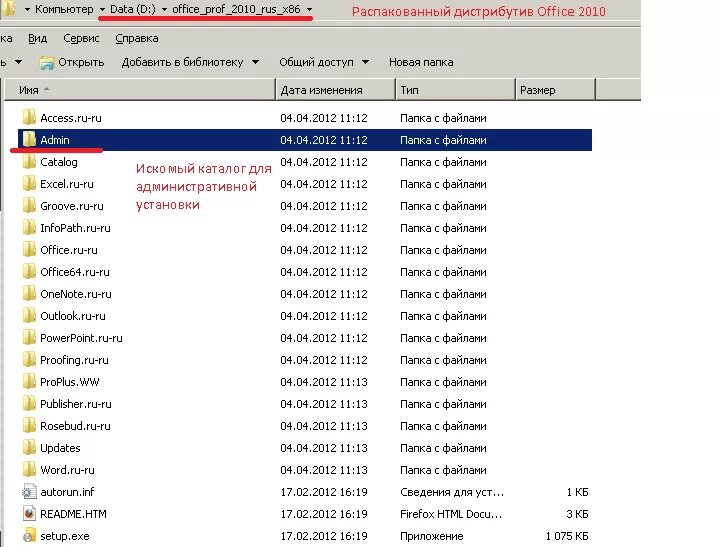Open breadcrumb arrow before Компьютер
Viewport: 721px width, 547px height.
coord(27,9)
